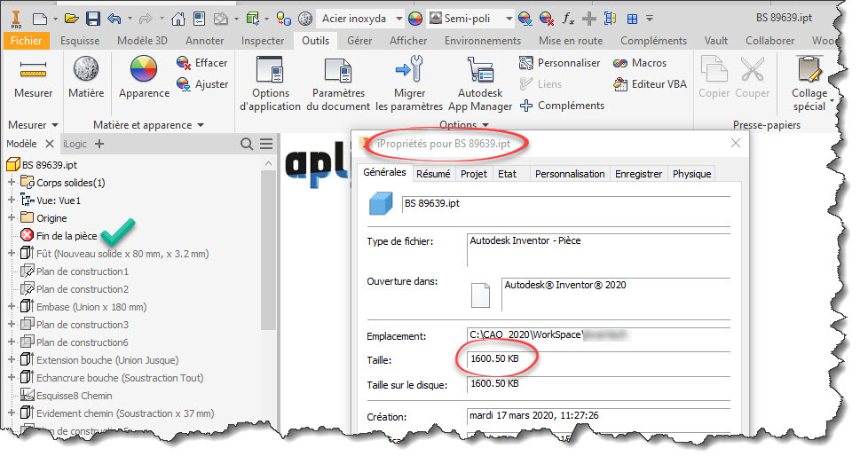Switch to the Physique tab
Screen dimensions: 868x464
(x=691, y=174)
